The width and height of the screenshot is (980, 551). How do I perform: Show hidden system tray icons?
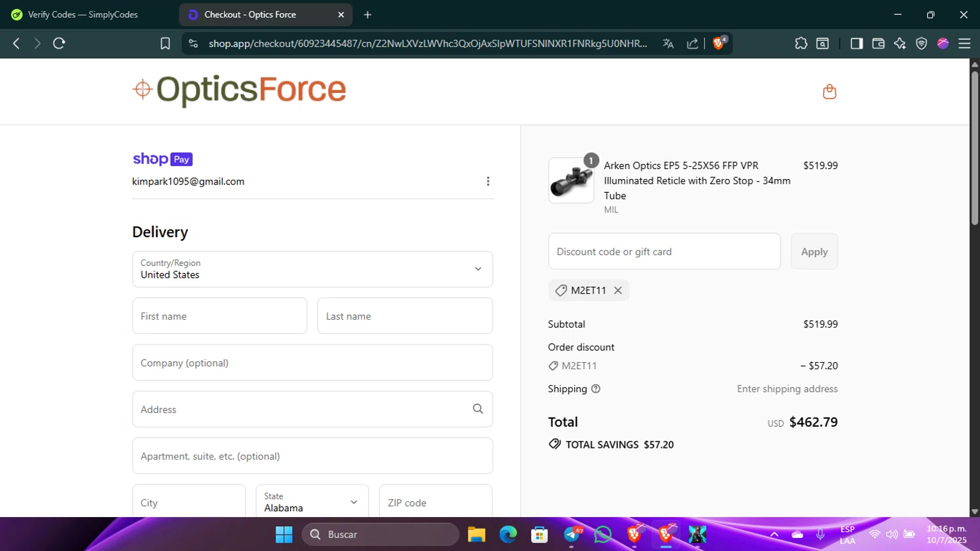coord(774,535)
